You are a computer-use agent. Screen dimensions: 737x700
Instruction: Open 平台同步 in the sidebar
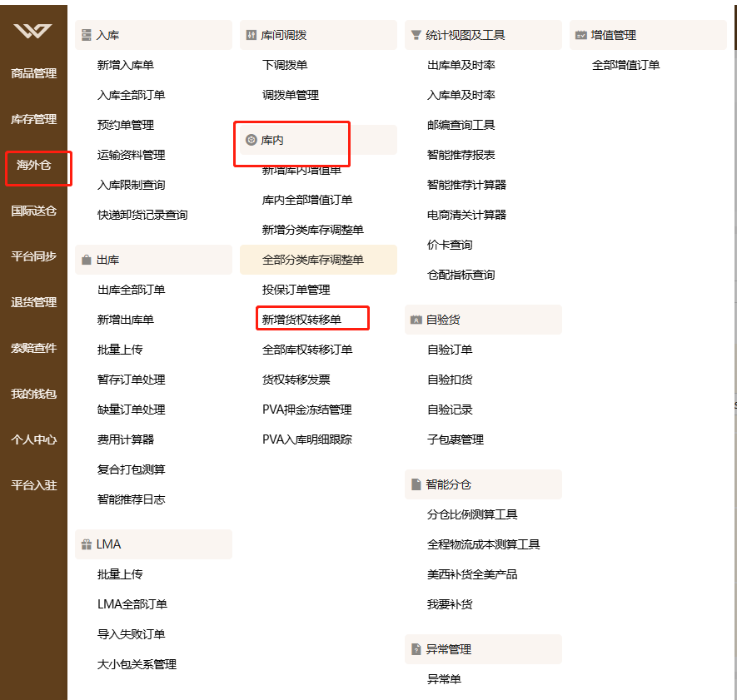click(34, 256)
